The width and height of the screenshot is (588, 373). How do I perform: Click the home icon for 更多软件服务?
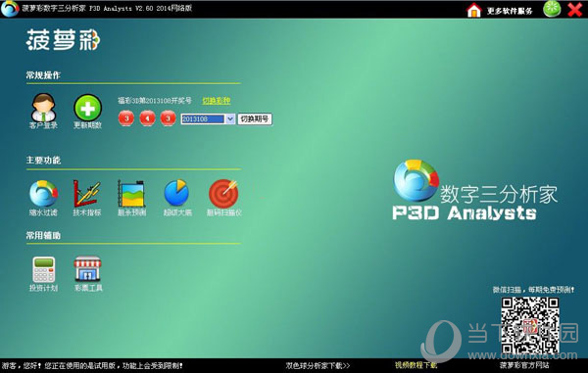point(474,10)
